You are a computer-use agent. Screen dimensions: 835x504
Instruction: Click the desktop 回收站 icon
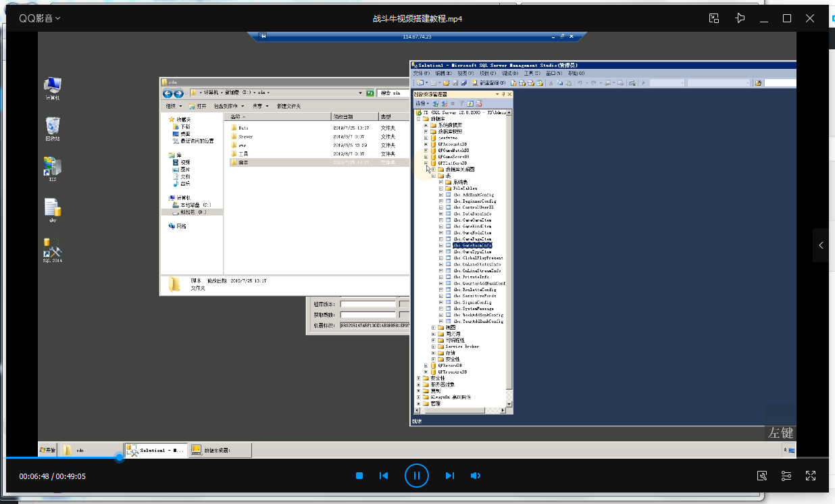tap(53, 128)
